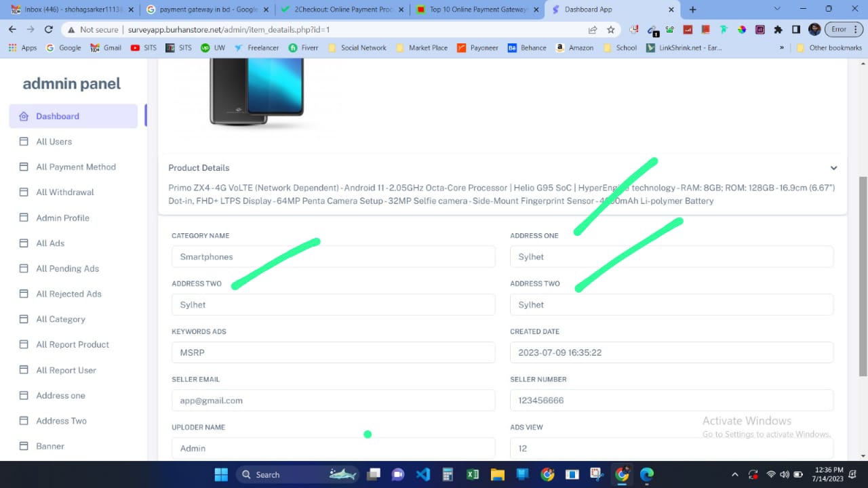Click the icon beside All Users

(24, 142)
